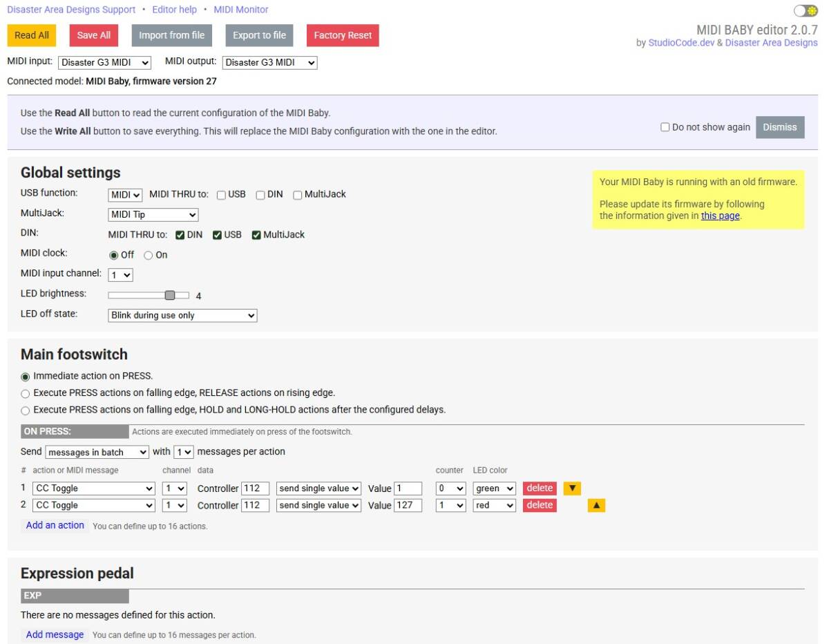This screenshot has height=644, width=829.
Task: Delete action 1 in ON PRESS
Action: pos(540,488)
